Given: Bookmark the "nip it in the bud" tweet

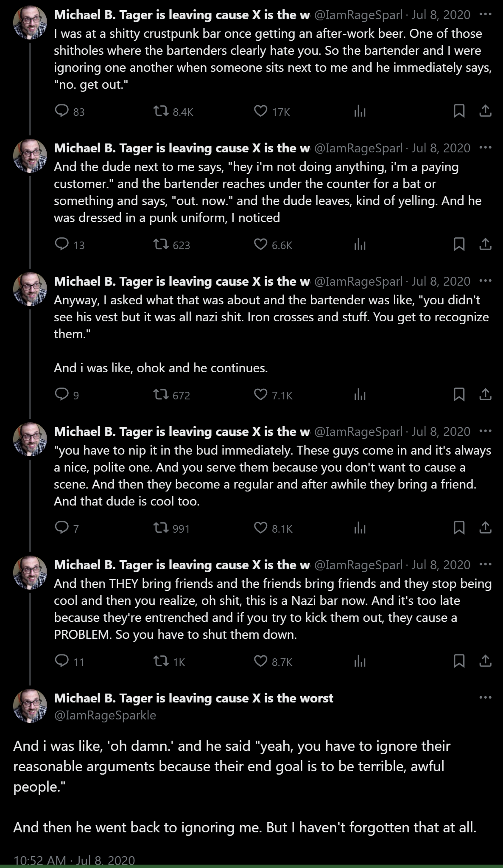Looking at the screenshot, I should (x=459, y=528).
